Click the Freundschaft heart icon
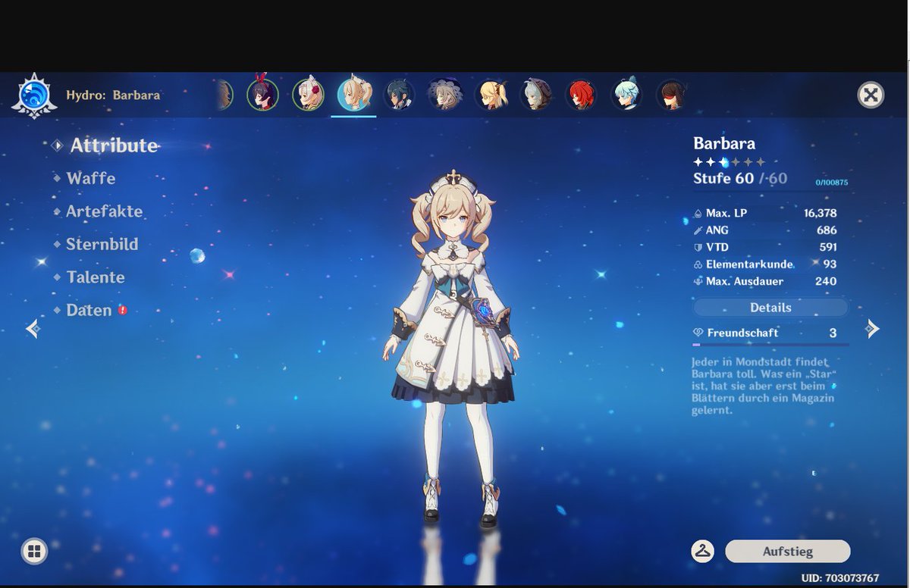 click(x=698, y=333)
